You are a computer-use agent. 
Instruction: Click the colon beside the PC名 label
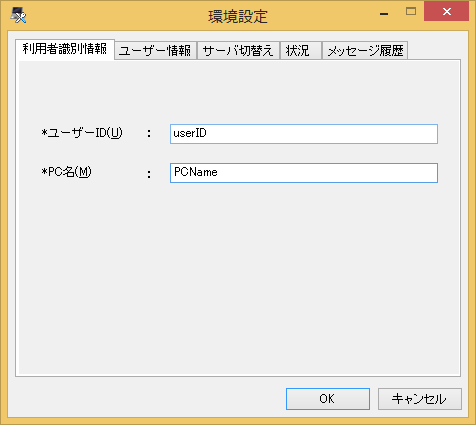point(149,174)
